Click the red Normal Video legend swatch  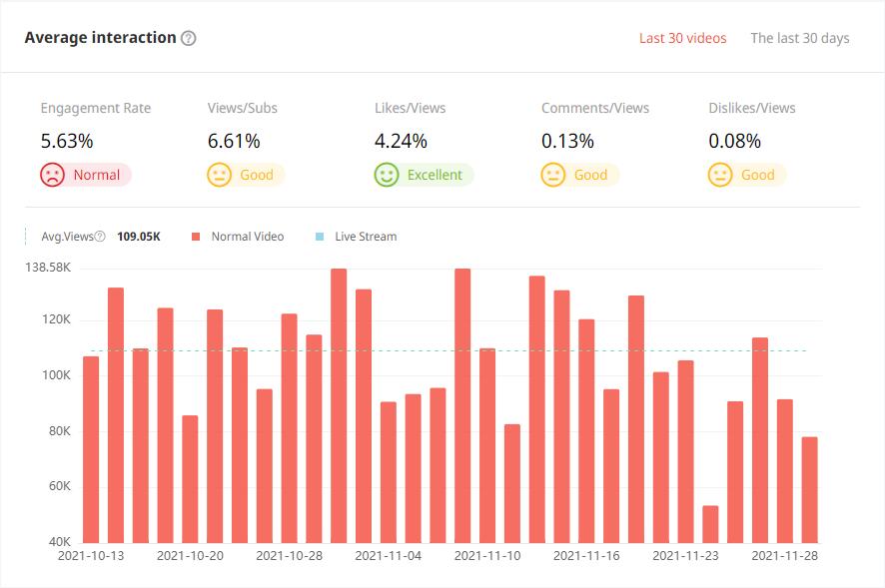(x=196, y=237)
